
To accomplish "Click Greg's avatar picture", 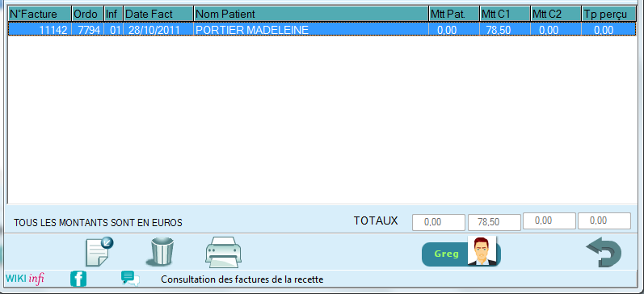I will (482, 250).
